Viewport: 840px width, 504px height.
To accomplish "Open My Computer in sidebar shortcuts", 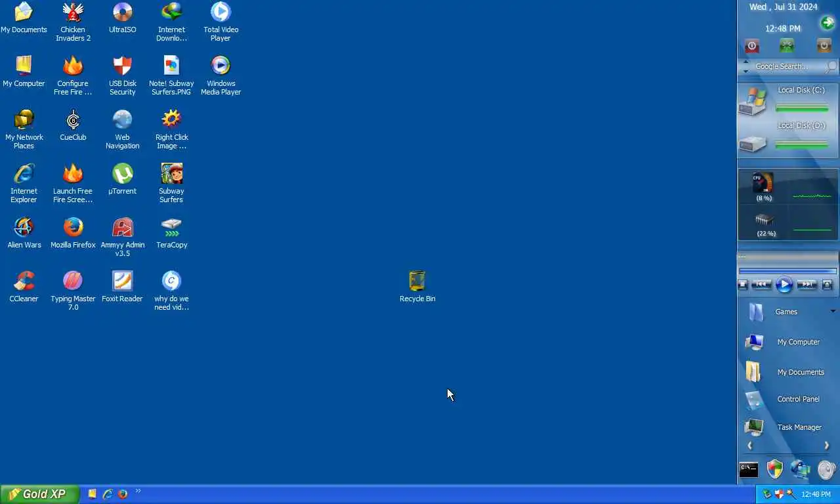I will tap(783, 342).
